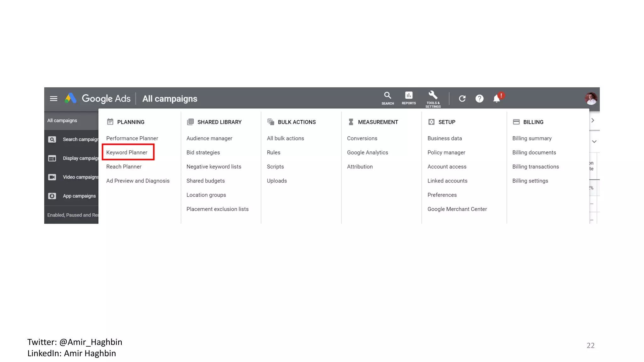Click Conversions under Measurement
This screenshot has height=362, width=644.
click(x=362, y=138)
